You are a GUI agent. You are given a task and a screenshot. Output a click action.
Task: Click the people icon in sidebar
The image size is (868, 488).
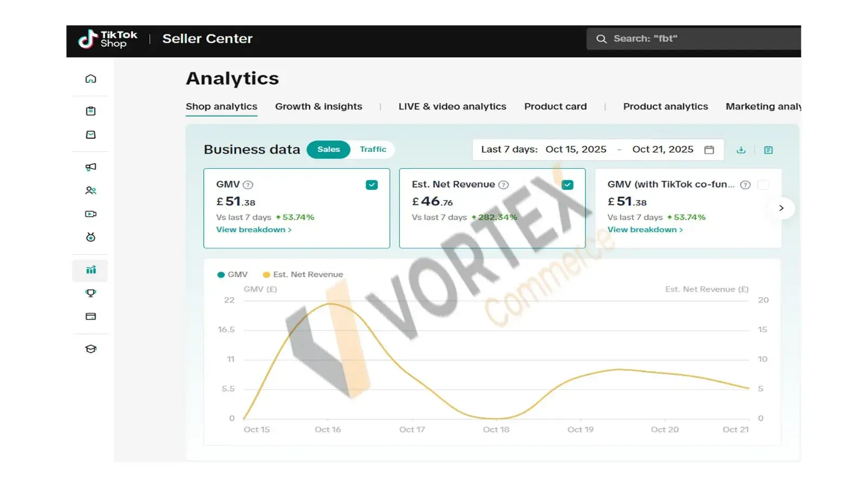point(91,190)
